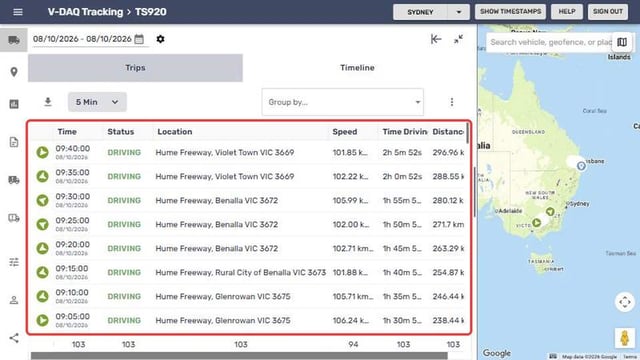The width and height of the screenshot is (640, 360).
Task: Sort by the Time Driving column header
Action: [x=404, y=132]
